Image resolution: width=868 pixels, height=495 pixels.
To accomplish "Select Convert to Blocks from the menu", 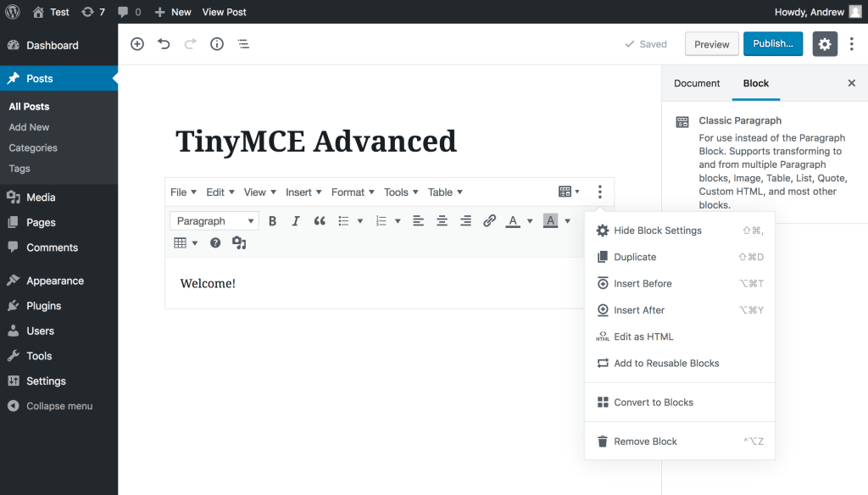I will pos(654,403).
